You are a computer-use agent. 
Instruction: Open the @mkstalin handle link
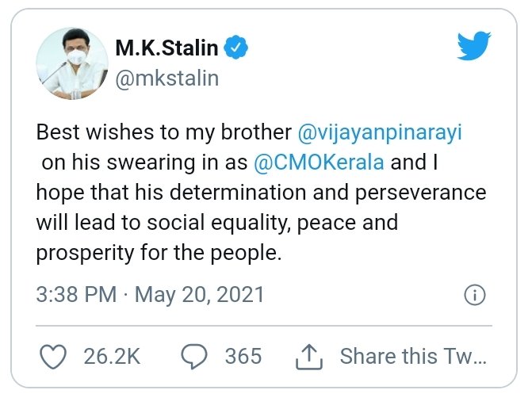click(x=166, y=78)
